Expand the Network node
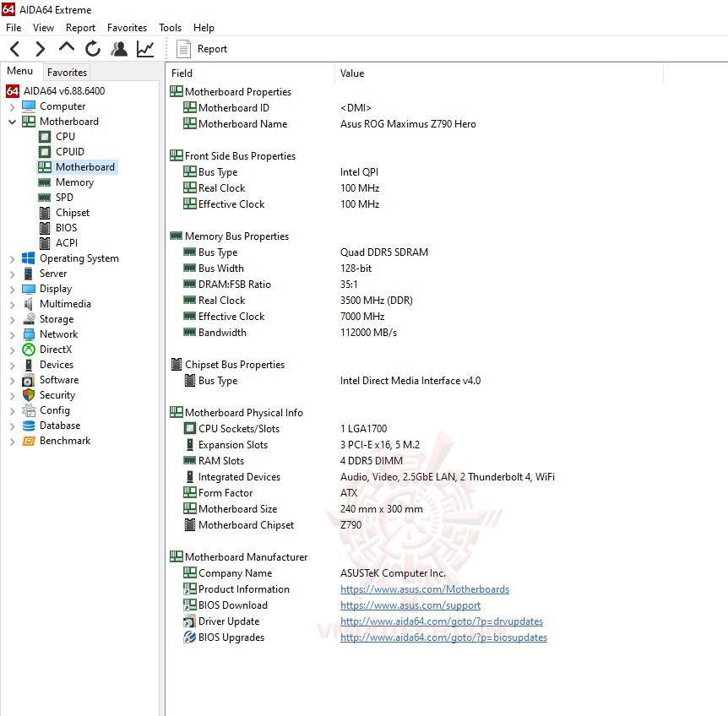Image resolution: width=728 pixels, height=716 pixels. click(x=12, y=335)
